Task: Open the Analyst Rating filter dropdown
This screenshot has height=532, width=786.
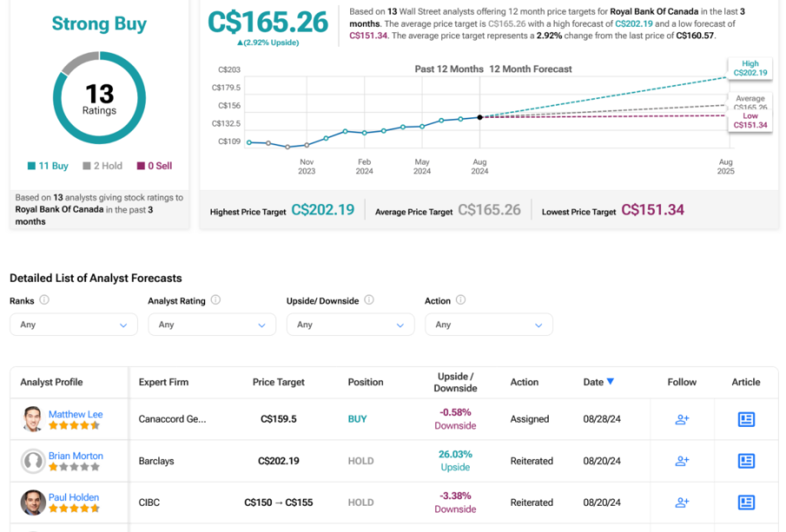Action: click(x=212, y=325)
